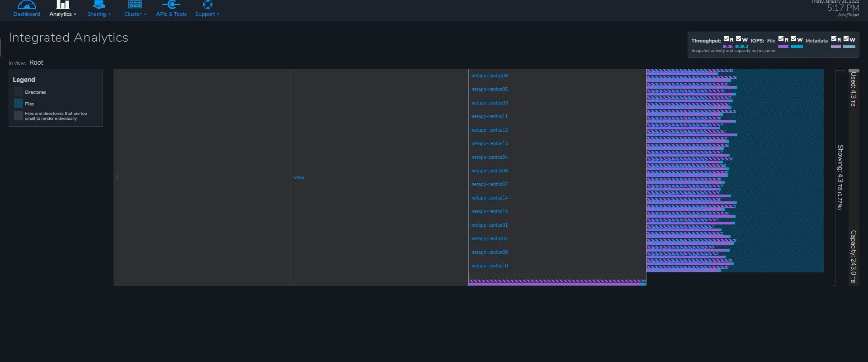Click netapp-centos14 directory
Image resolution: width=868 pixels, height=362 pixels.
pyautogui.click(x=490, y=198)
